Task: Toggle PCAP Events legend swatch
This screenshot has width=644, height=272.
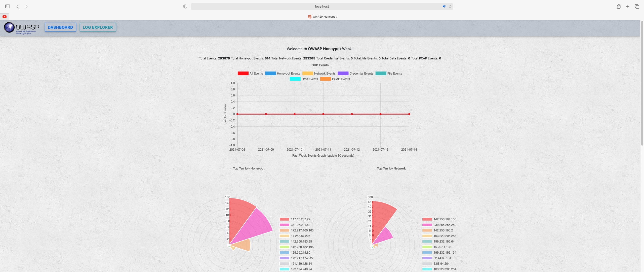Action: (326, 79)
